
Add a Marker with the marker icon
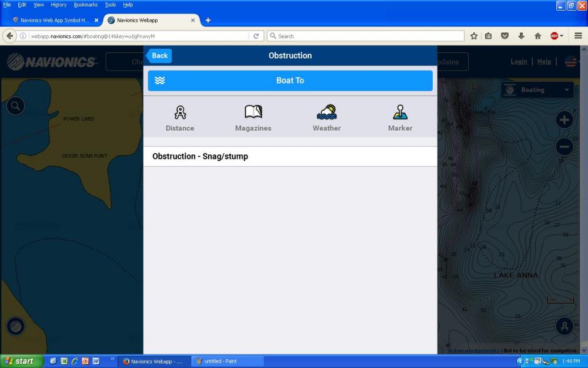400,118
